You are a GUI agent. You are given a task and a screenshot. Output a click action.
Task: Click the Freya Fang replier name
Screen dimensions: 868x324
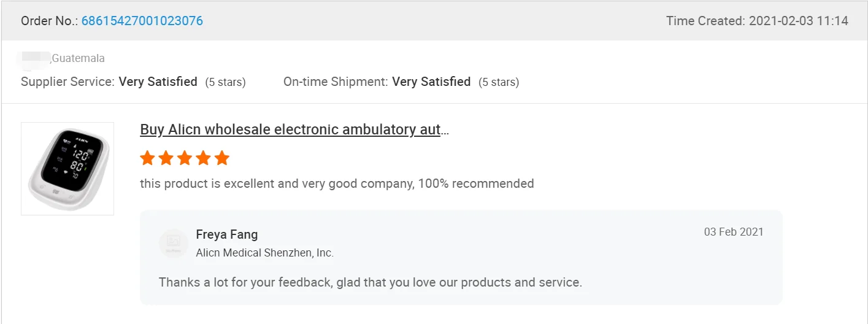pyautogui.click(x=227, y=234)
